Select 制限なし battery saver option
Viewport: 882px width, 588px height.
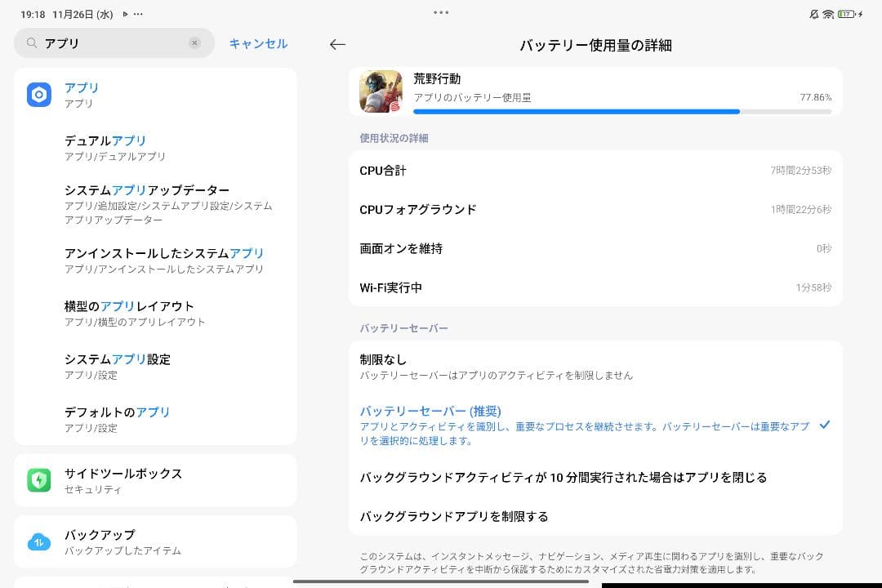coord(596,367)
